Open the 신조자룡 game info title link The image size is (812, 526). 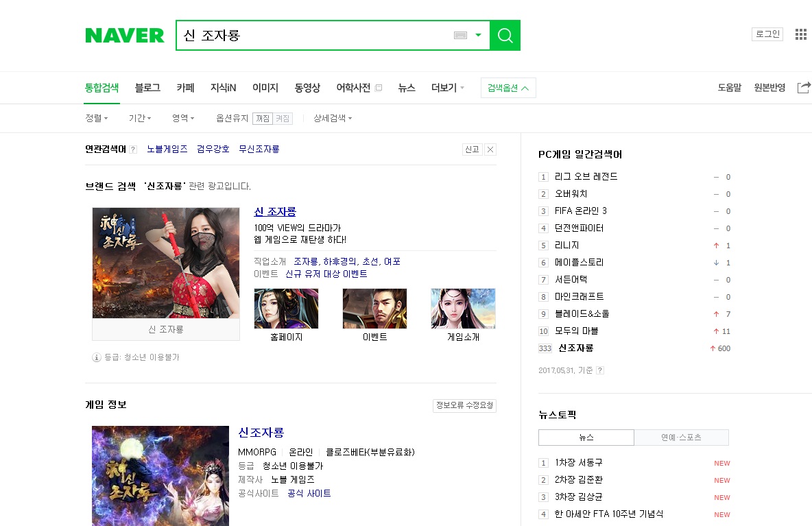(261, 432)
